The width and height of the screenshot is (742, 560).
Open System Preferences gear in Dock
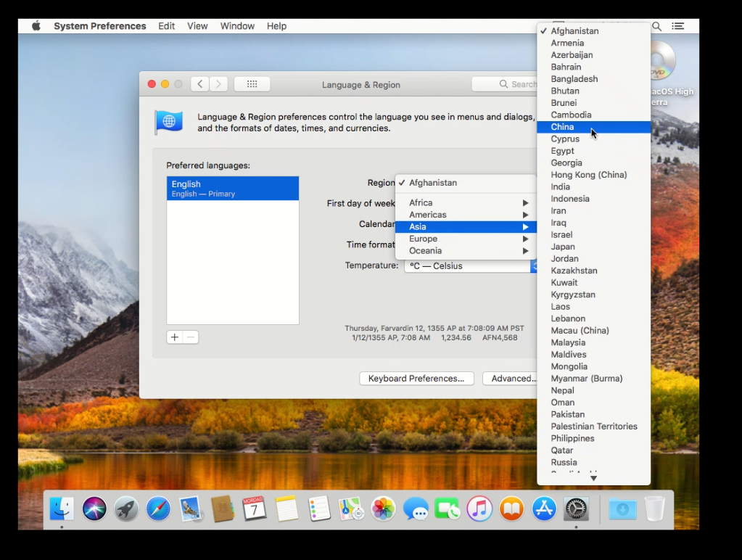tap(576, 509)
